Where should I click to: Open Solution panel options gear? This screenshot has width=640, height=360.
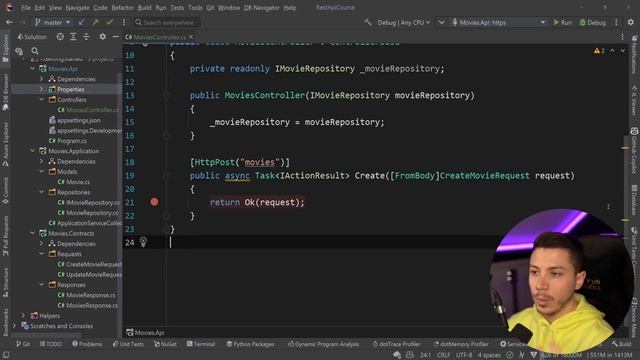point(102,37)
